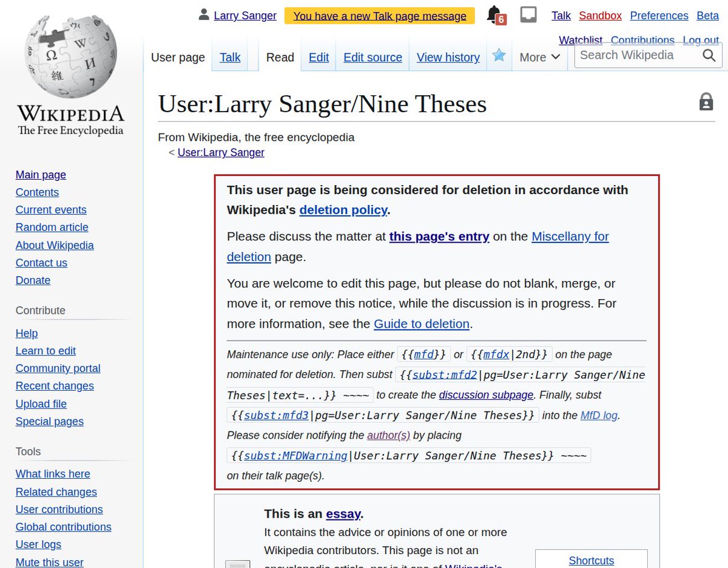Open the Watchlist link
The image size is (728, 568).
(x=581, y=40)
